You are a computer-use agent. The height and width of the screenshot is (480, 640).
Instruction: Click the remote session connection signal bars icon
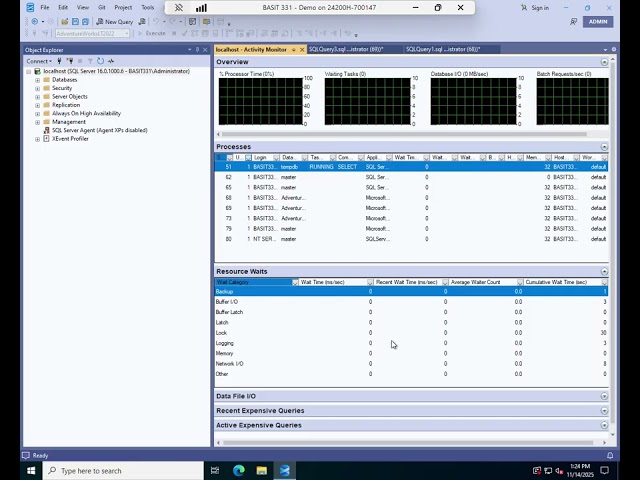coord(201,7)
